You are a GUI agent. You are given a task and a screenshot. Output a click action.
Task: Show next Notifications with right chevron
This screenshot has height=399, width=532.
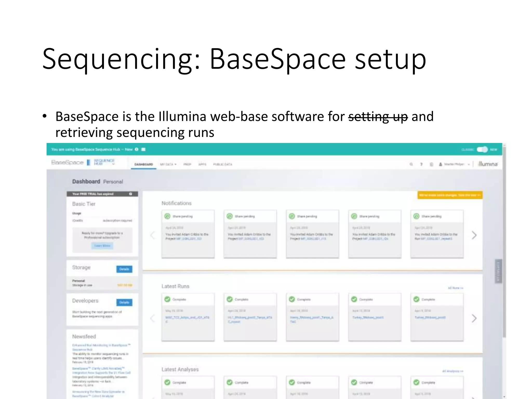click(474, 235)
